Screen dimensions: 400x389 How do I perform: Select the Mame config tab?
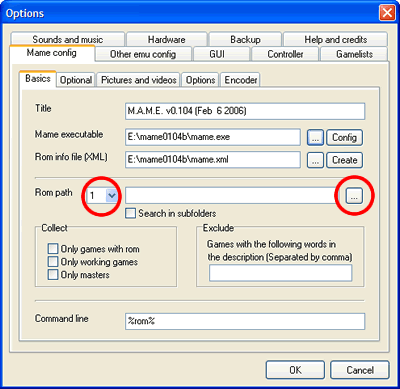(52, 53)
